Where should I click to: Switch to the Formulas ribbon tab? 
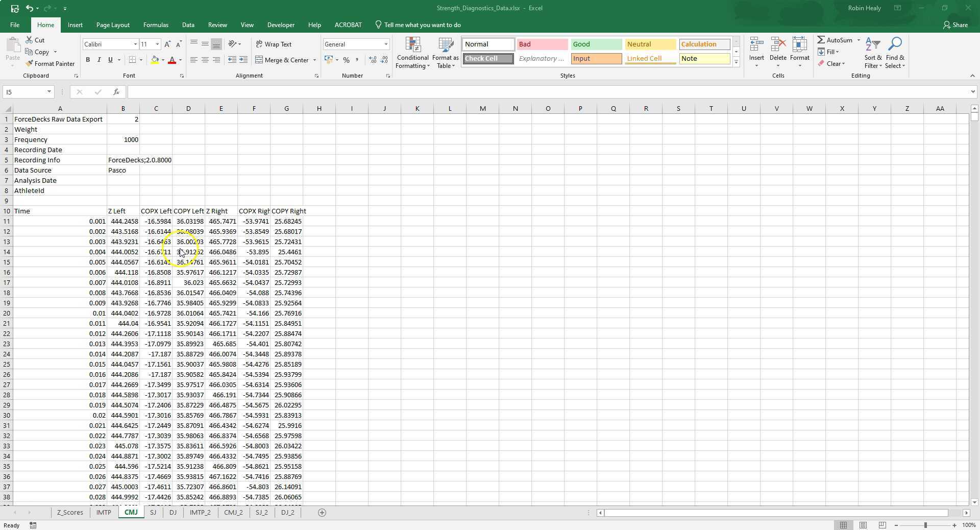(156, 25)
